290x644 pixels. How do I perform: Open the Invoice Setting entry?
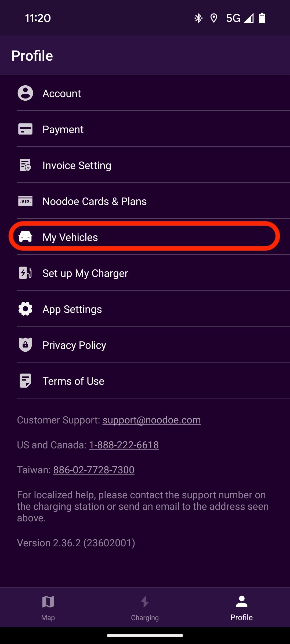click(x=77, y=165)
